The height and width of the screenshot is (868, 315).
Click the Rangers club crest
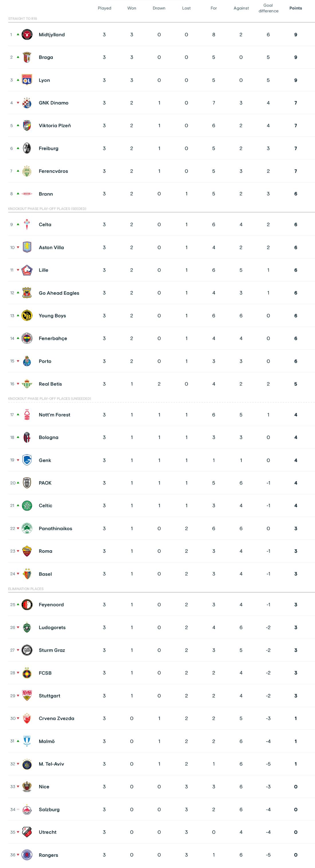[x=27, y=855]
